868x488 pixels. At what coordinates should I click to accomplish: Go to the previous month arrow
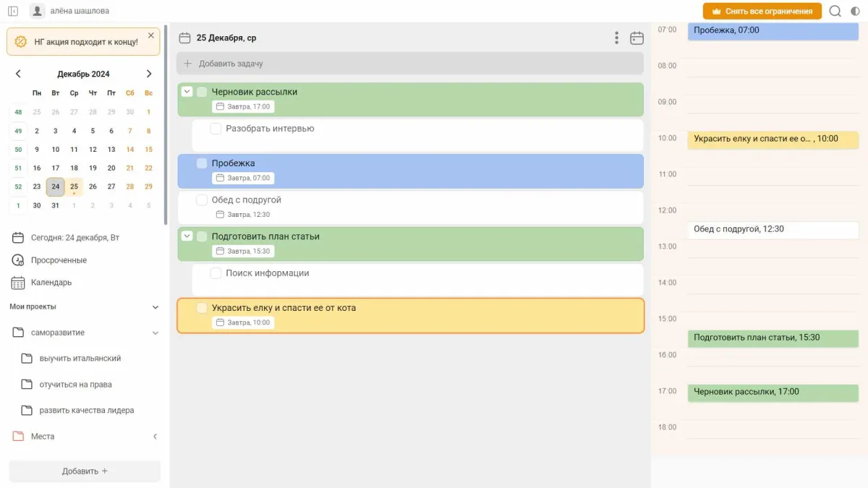pos(18,74)
